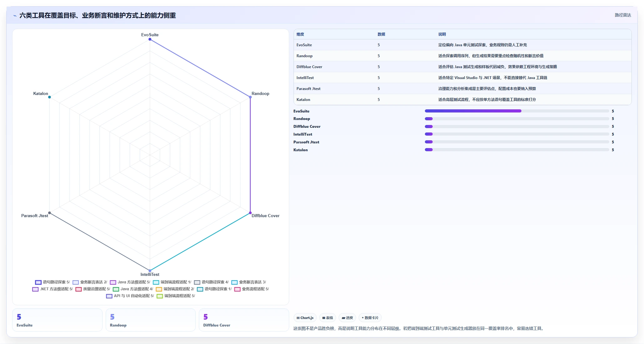Select the 进度 chip
644x344 pixels.
pos(347,318)
